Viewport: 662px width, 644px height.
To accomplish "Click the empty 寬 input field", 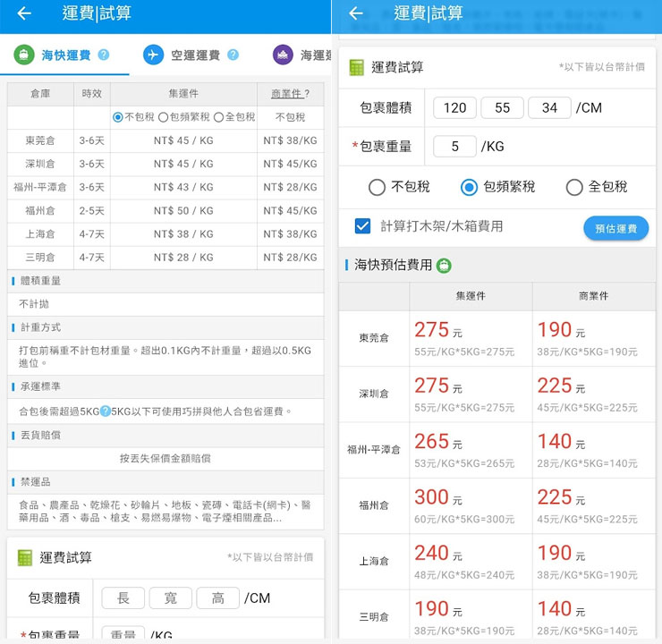I will (171, 598).
